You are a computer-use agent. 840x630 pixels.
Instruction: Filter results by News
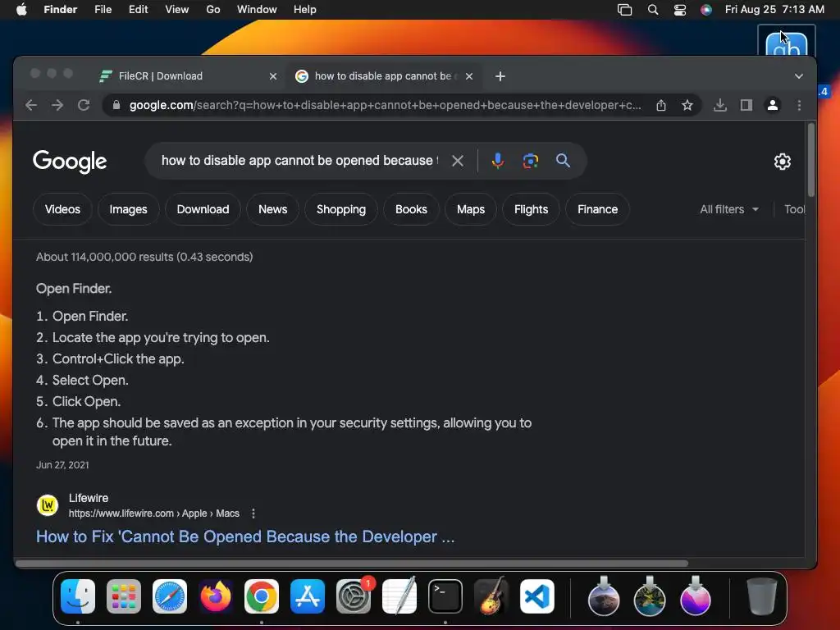pyautogui.click(x=272, y=209)
